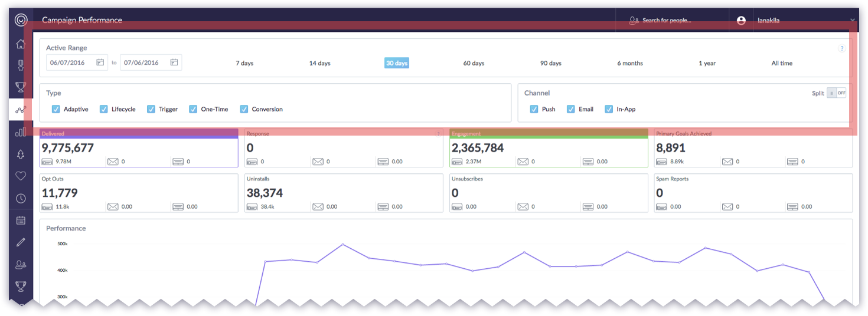Uncheck the Email channel checkbox
The width and height of the screenshot is (868, 316).
571,109
